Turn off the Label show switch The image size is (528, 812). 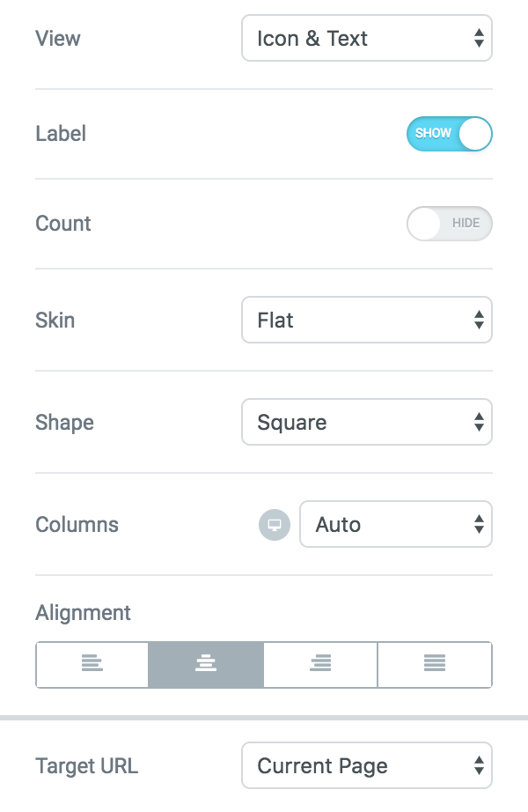(449, 134)
